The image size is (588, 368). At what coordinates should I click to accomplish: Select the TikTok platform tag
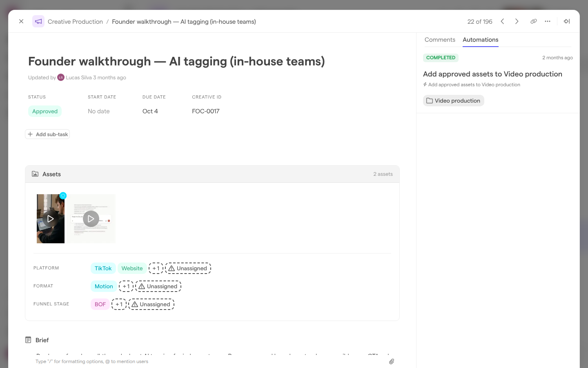(x=103, y=268)
